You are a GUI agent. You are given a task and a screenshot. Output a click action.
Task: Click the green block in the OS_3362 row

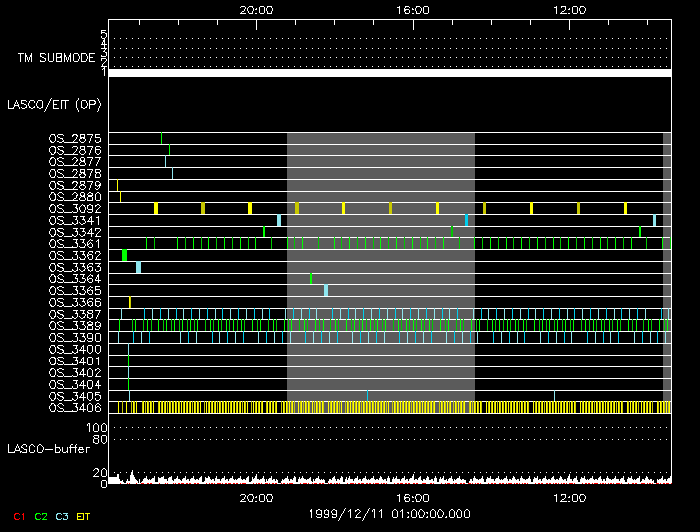pyautogui.click(x=124, y=256)
